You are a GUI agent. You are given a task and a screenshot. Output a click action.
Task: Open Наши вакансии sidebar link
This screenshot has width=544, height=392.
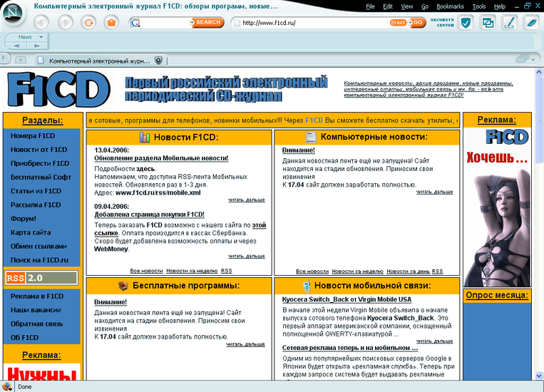(36, 310)
